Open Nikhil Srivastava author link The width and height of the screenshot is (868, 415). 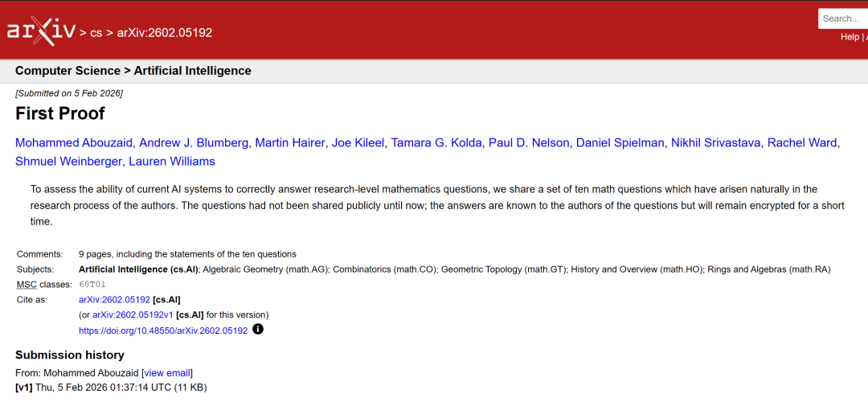pos(715,142)
